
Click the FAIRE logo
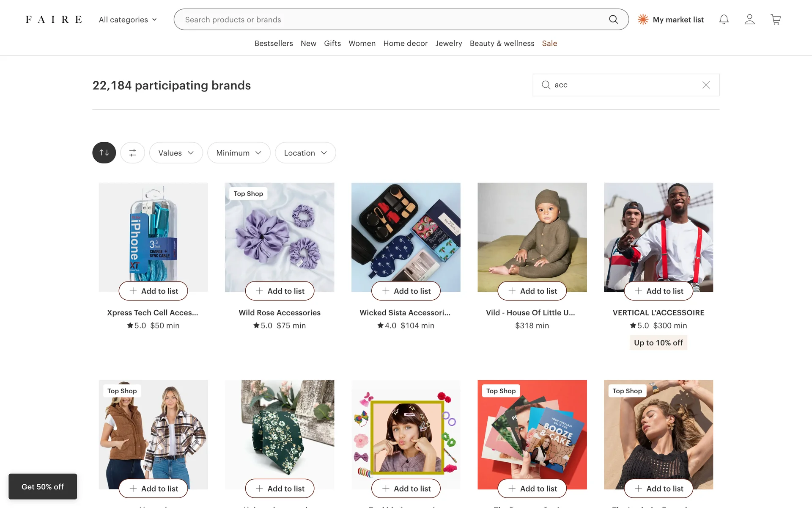pyautogui.click(x=54, y=19)
